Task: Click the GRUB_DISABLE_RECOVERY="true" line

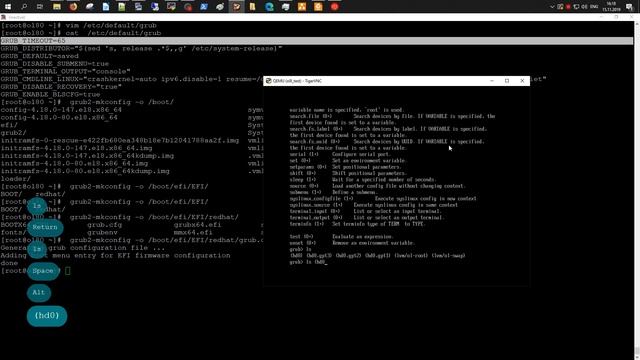Action: click(x=61, y=87)
